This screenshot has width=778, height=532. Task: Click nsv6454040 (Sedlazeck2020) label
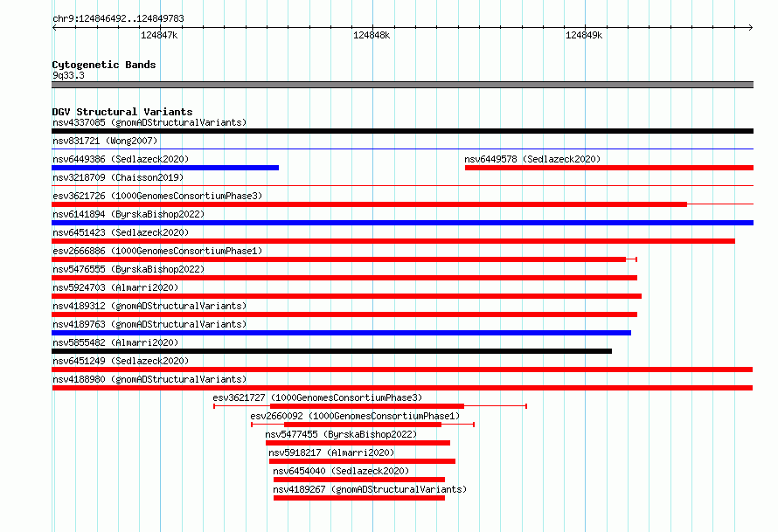[341, 471]
